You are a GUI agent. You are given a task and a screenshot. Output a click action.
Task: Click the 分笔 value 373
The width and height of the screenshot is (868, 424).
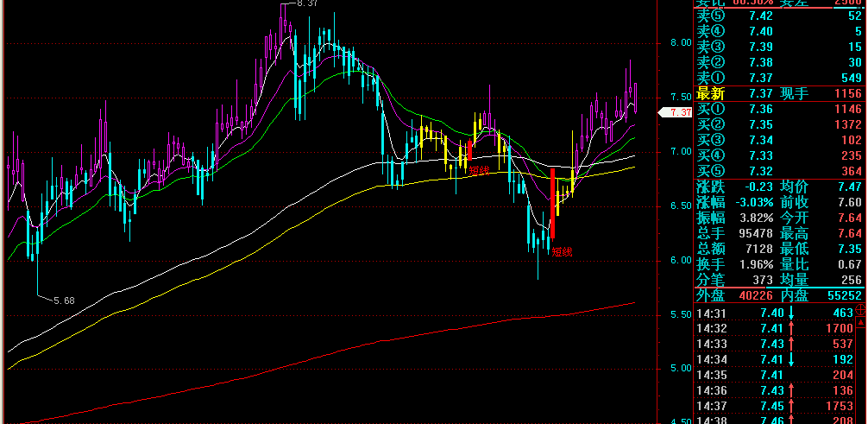click(x=762, y=279)
